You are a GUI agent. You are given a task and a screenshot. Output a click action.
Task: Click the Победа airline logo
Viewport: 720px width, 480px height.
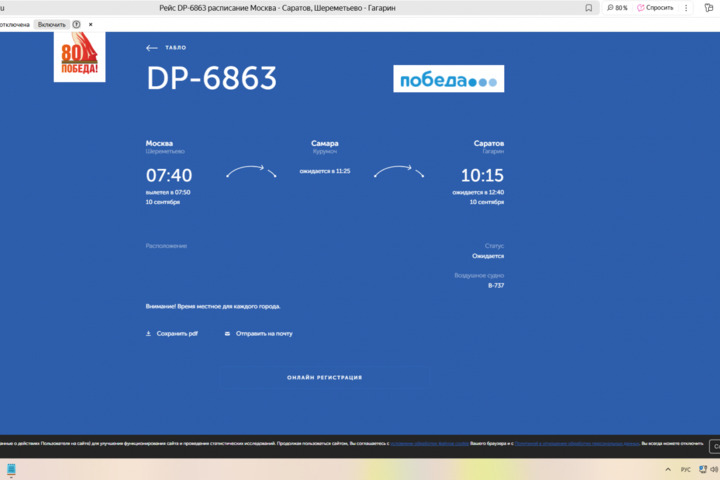pyautogui.click(x=448, y=79)
